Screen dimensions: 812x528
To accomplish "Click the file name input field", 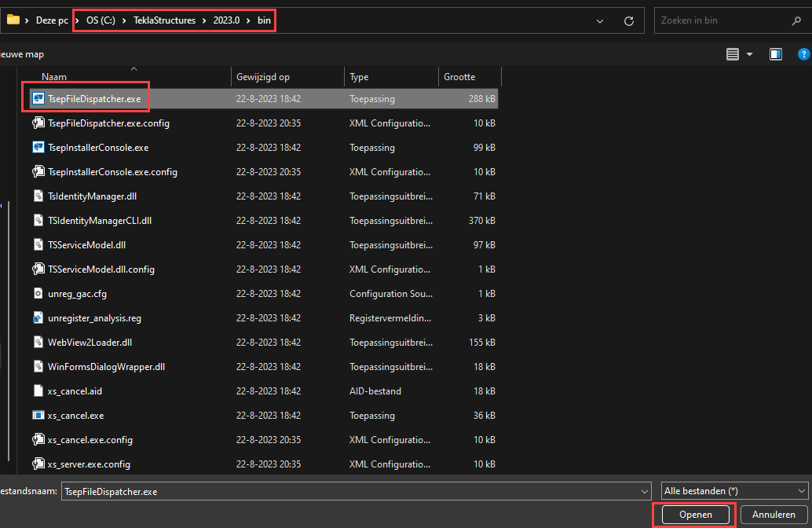I will 346,491.
